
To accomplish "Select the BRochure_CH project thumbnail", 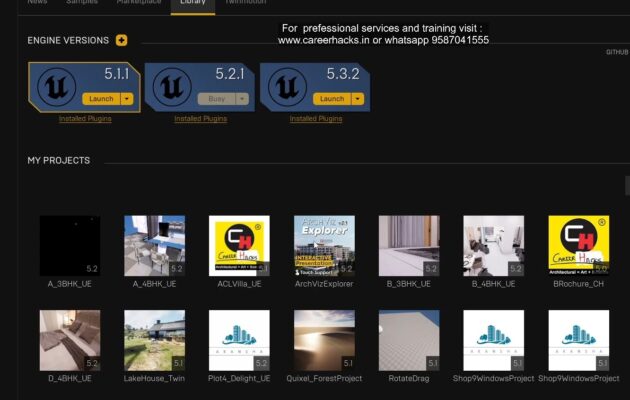I will tap(579, 246).
